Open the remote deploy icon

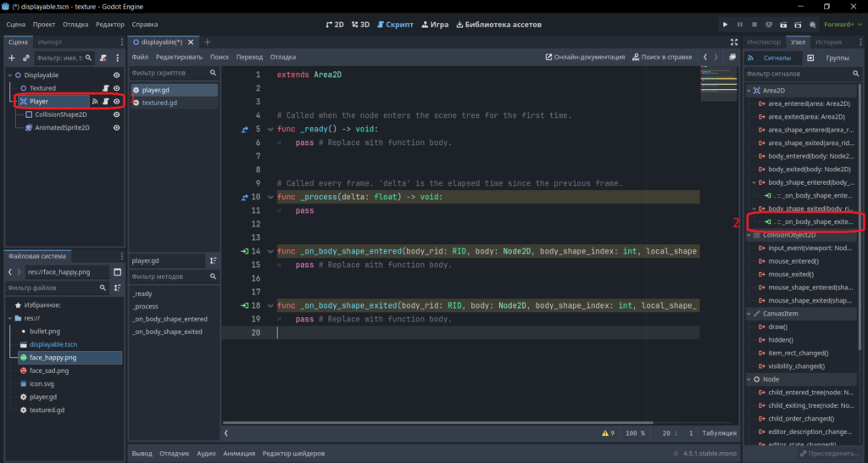(769, 25)
